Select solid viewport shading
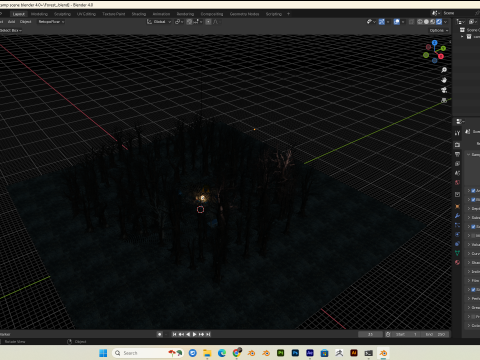The image size is (480, 360). click(426, 22)
